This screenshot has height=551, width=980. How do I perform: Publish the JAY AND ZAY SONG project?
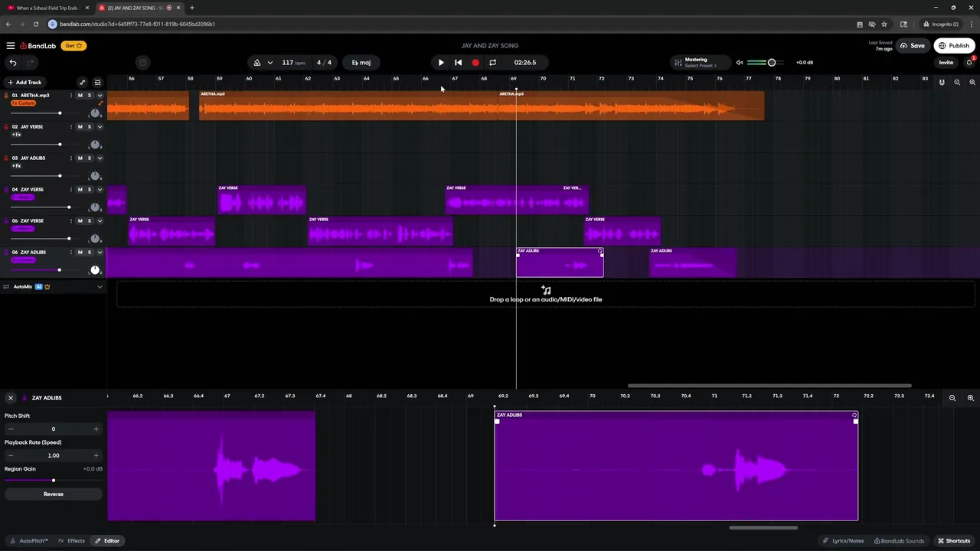pos(954,46)
